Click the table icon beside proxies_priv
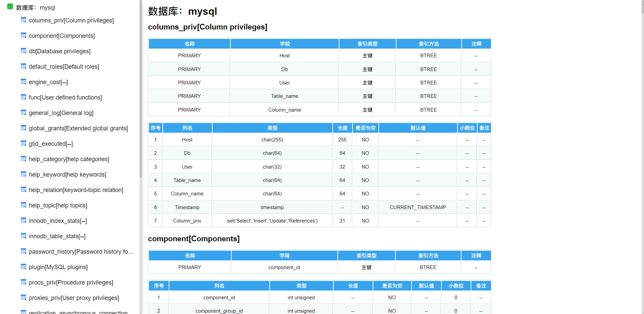Screen dimensions: 644x314 pyautogui.click(x=23, y=297)
